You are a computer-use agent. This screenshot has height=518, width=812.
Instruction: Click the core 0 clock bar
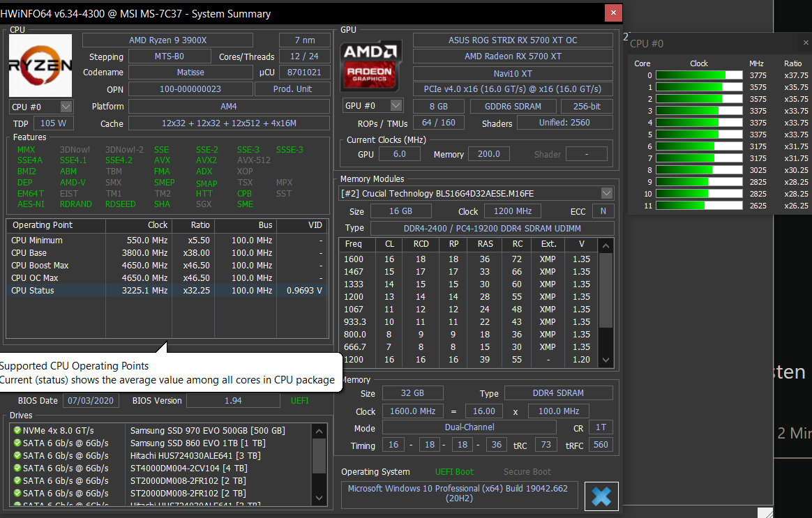pos(699,75)
